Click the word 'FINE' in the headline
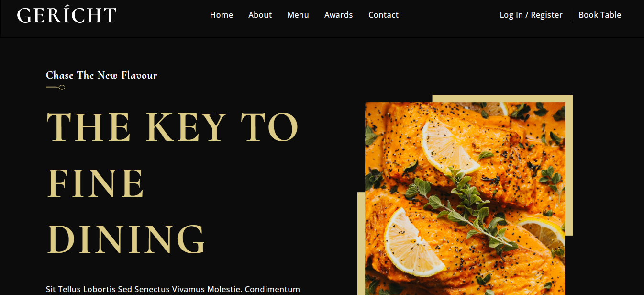The image size is (644, 295). [x=95, y=183]
